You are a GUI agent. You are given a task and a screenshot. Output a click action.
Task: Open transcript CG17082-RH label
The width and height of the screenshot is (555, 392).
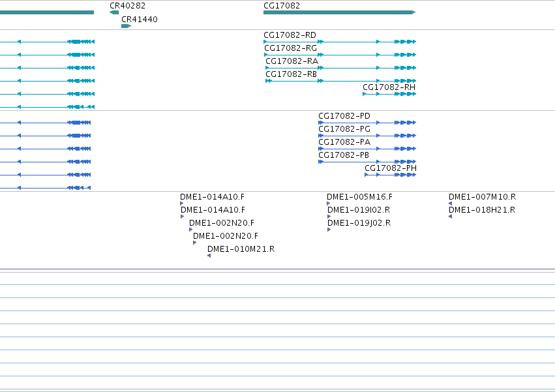[x=389, y=87]
